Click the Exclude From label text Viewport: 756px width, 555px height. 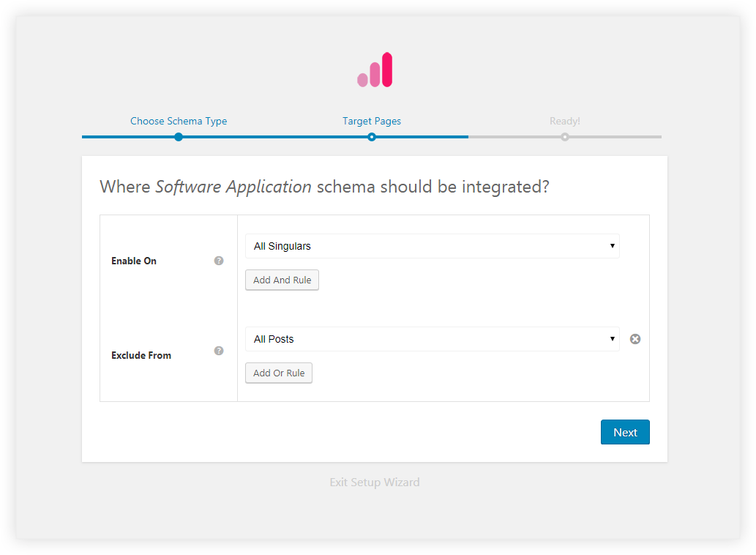(141, 356)
